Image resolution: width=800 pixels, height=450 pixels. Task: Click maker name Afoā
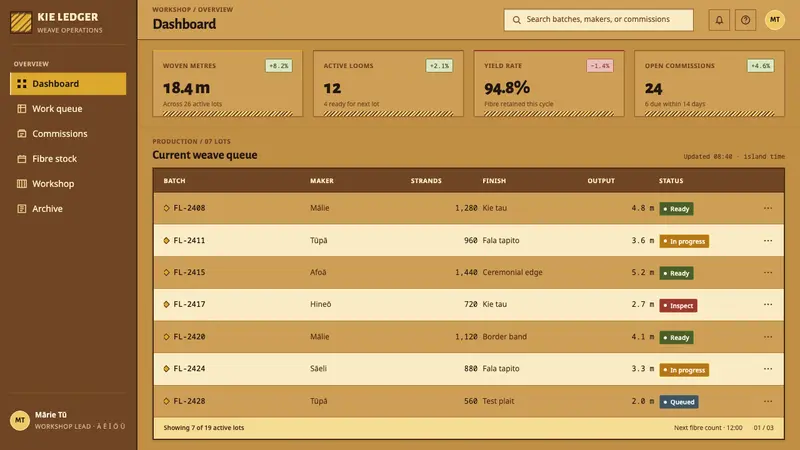click(318, 272)
